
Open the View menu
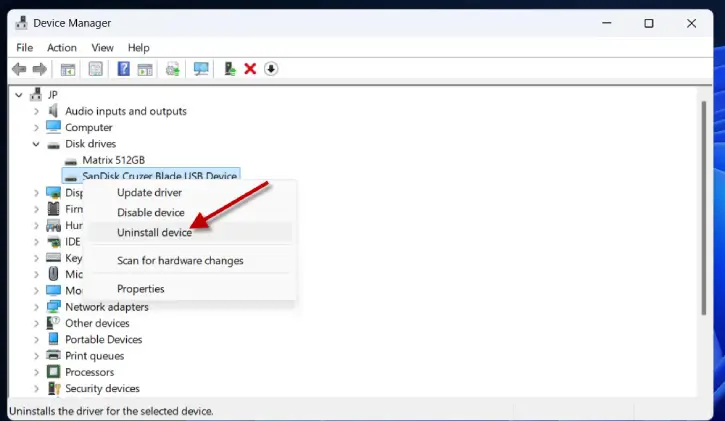pos(102,48)
